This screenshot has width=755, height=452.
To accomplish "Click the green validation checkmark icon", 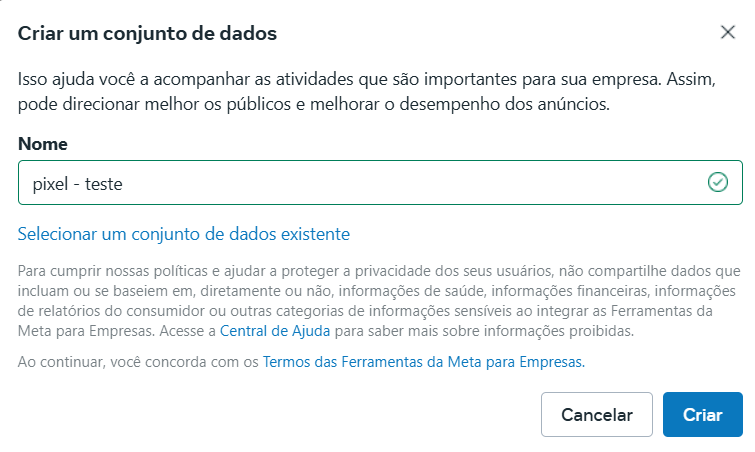I will (x=717, y=182).
